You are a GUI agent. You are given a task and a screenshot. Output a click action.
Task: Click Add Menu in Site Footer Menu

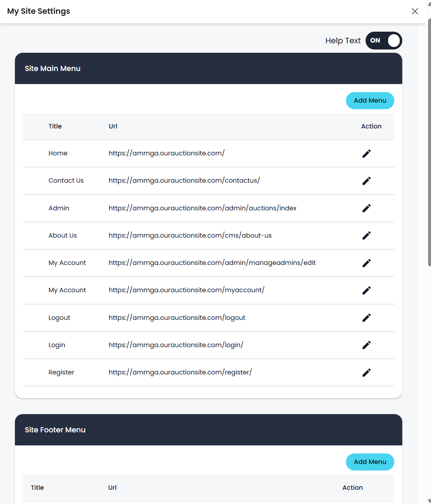(x=370, y=462)
